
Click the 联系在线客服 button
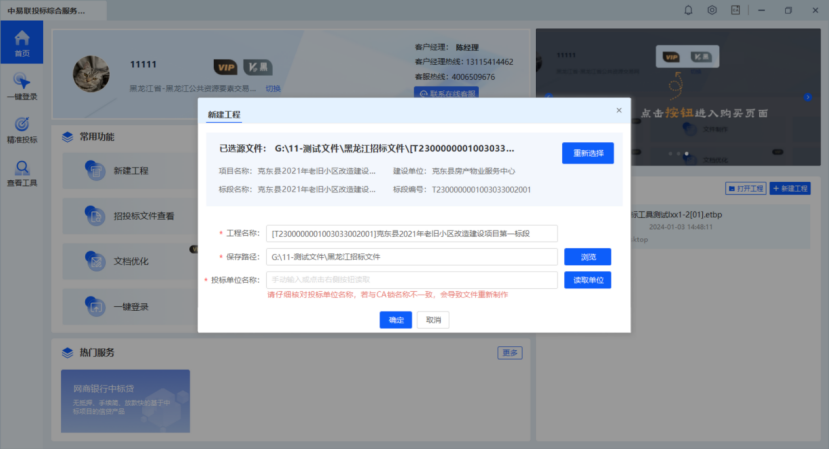click(446, 93)
